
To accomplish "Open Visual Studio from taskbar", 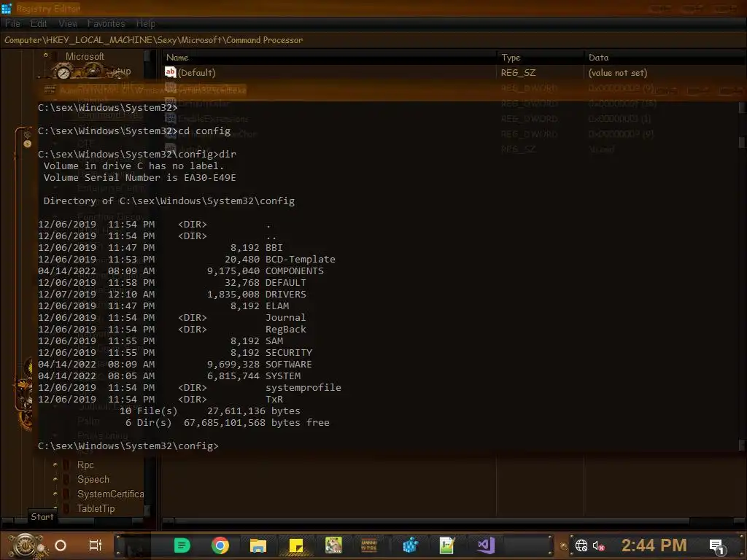I will pyautogui.click(x=486, y=545).
